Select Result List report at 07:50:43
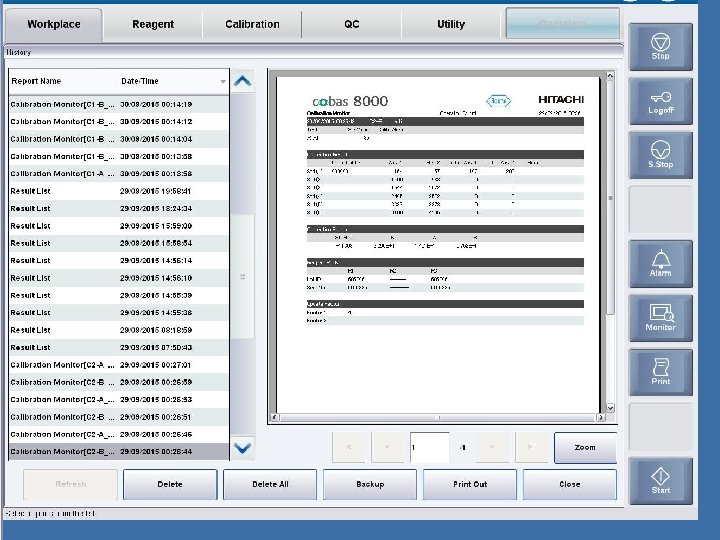 (x=118, y=348)
